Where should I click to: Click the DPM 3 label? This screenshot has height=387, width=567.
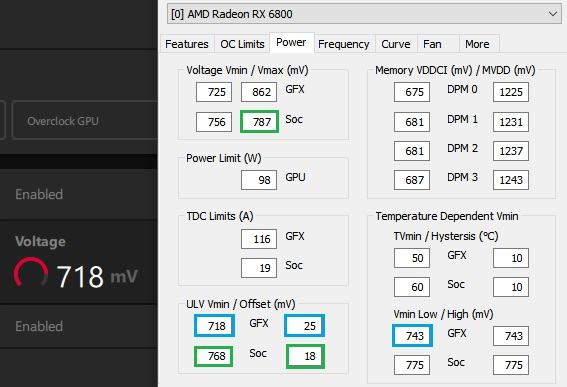point(462,177)
